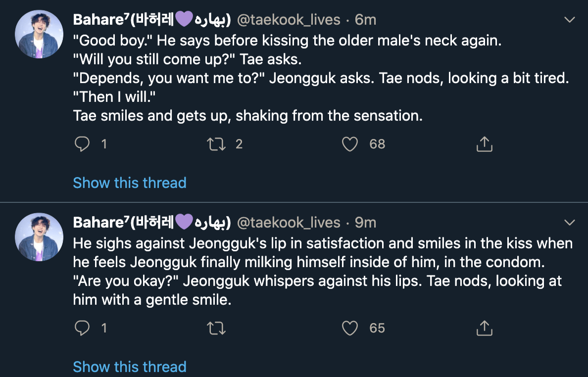Like the tweet with 65 likes
This screenshot has width=588, height=377.
[x=350, y=328]
